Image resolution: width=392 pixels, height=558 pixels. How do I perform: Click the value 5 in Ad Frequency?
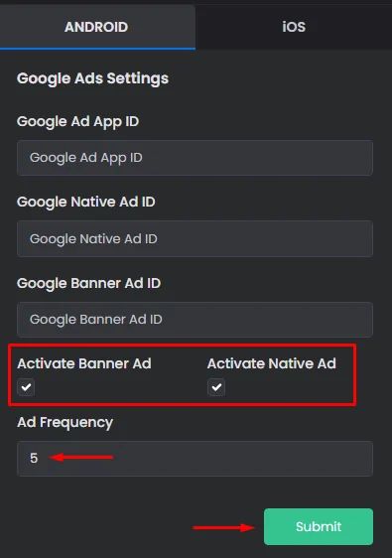point(34,458)
